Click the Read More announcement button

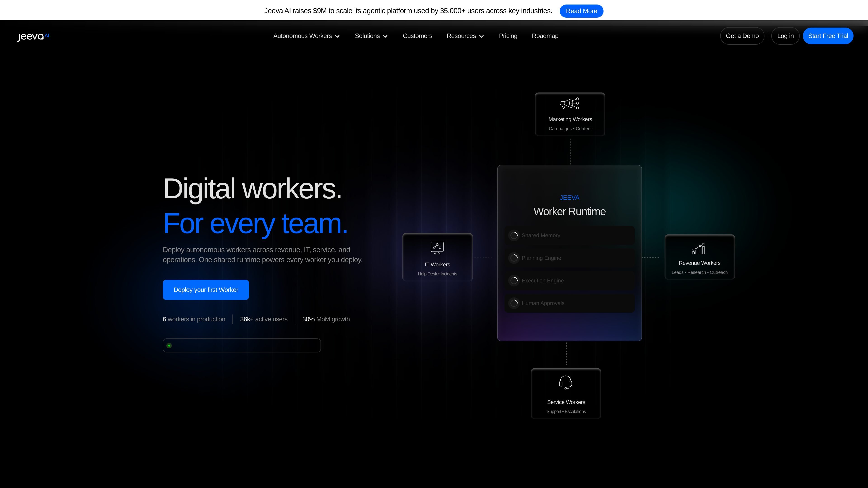coord(582,11)
